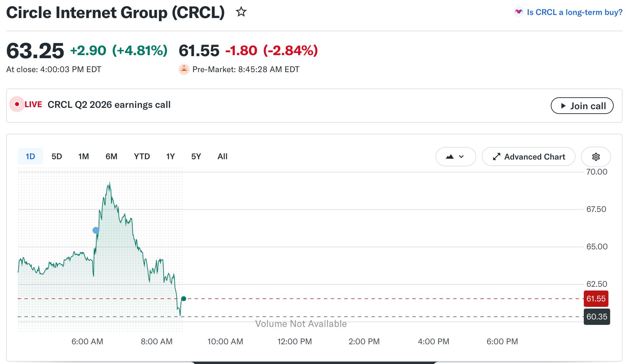Click 'Volume Not Available' text
628x364 pixels.
(301, 324)
